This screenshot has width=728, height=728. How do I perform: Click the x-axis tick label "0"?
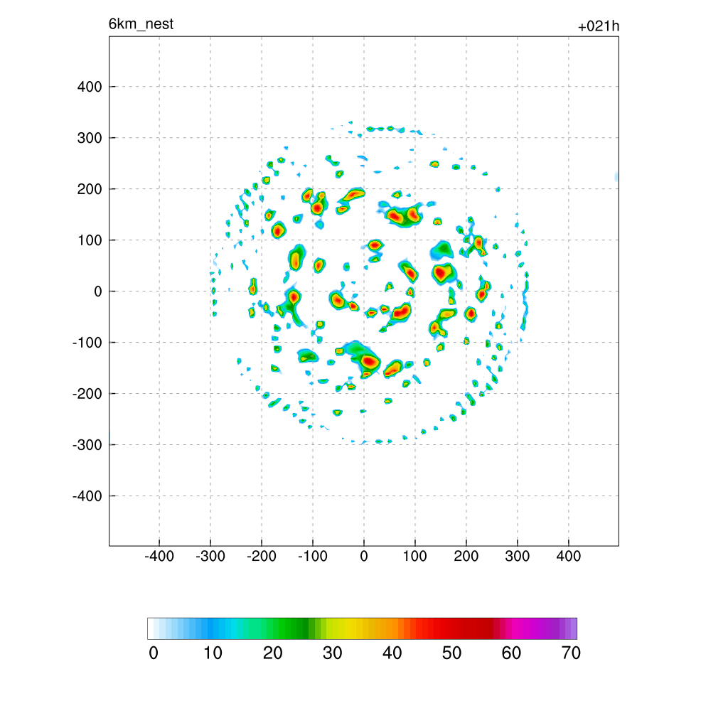364,556
